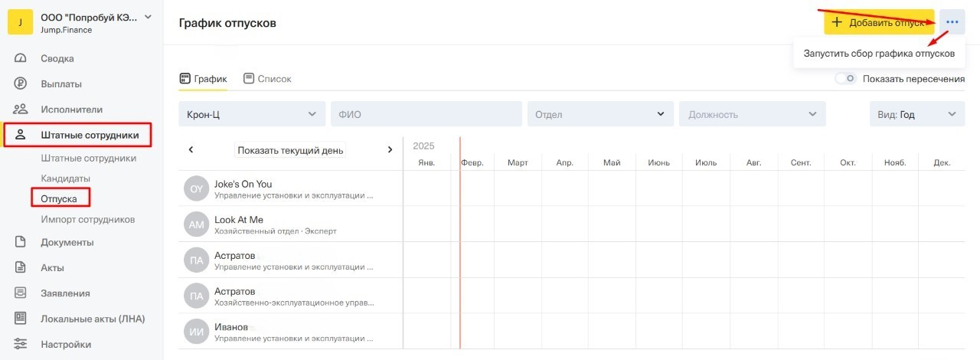Open the Отдел filter dropdown
Image resolution: width=980 pixels, height=360 pixels.
pos(599,114)
